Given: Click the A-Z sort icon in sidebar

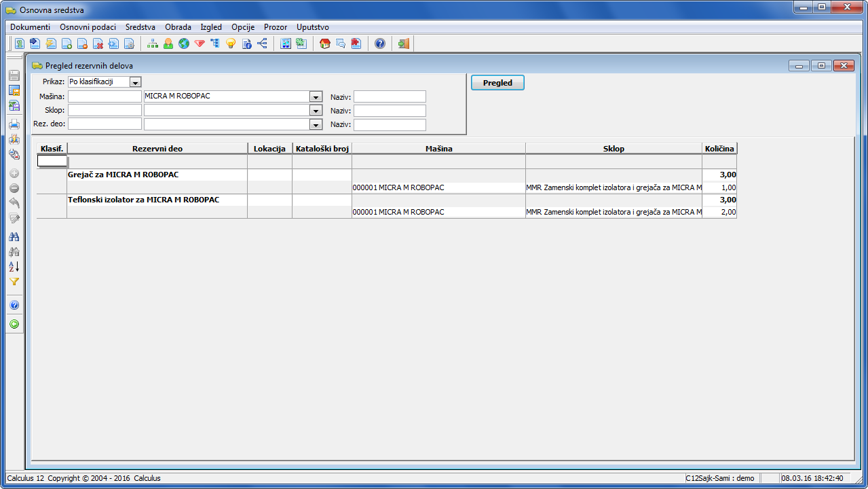Looking at the screenshot, I should [14, 267].
